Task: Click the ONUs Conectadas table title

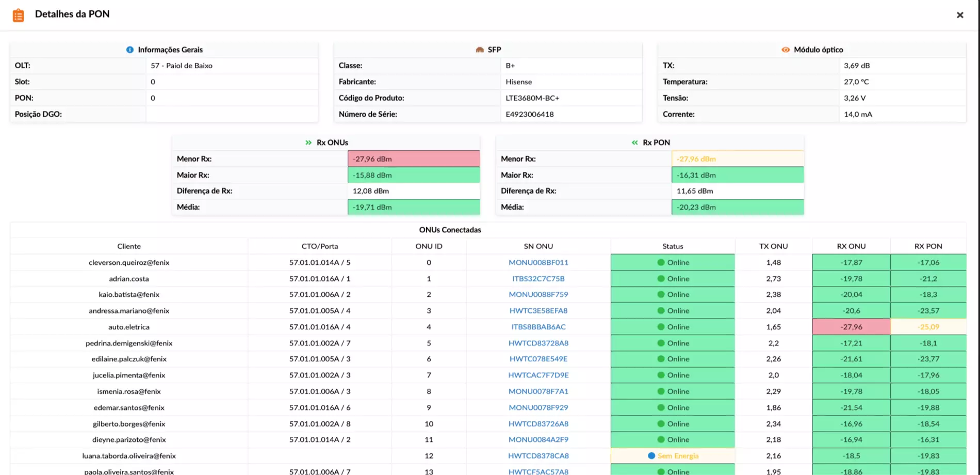Action: coord(450,230)
